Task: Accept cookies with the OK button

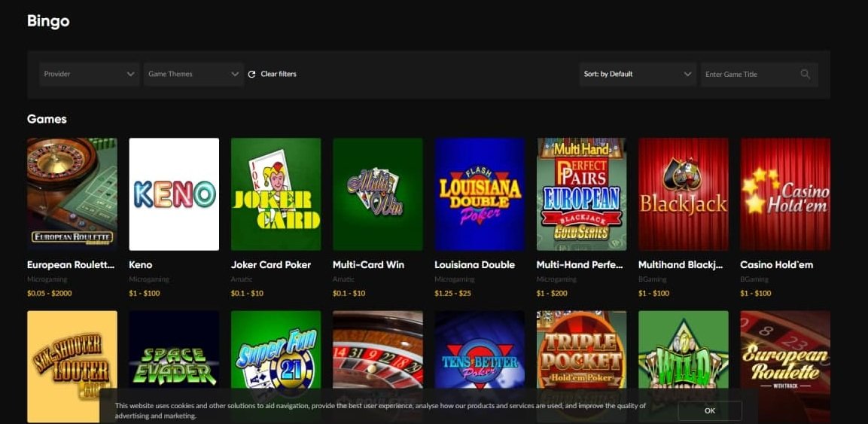Action: (710, 410)
